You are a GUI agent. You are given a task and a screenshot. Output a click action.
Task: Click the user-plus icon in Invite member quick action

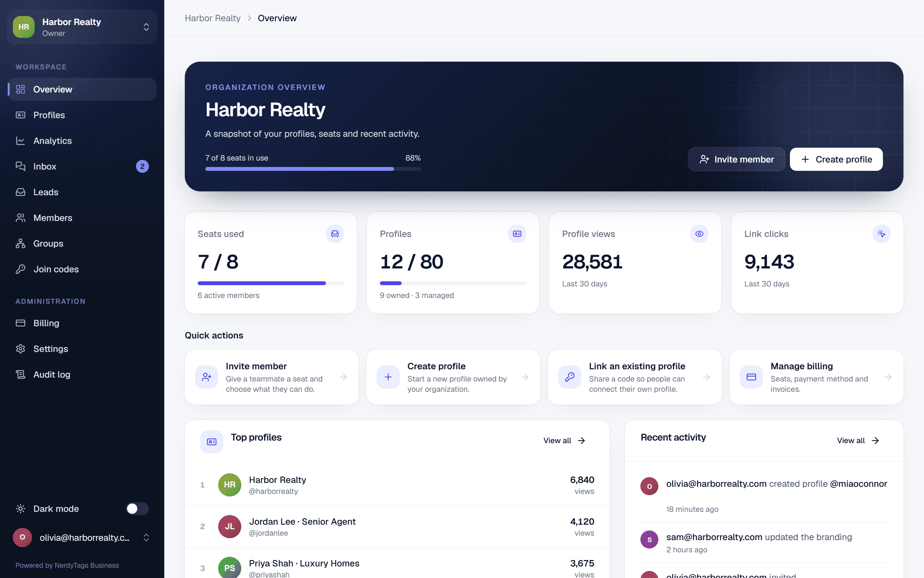(207, 377)
